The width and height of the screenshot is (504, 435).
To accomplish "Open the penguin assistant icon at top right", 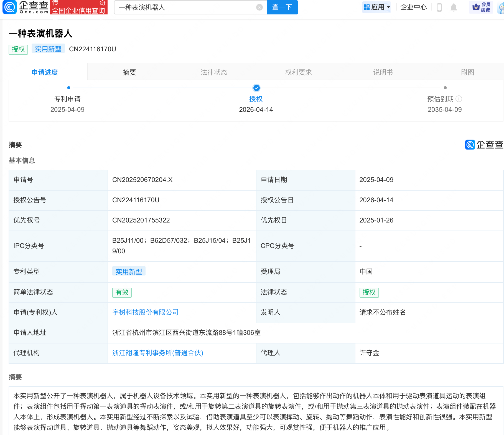I will [500, 7].
